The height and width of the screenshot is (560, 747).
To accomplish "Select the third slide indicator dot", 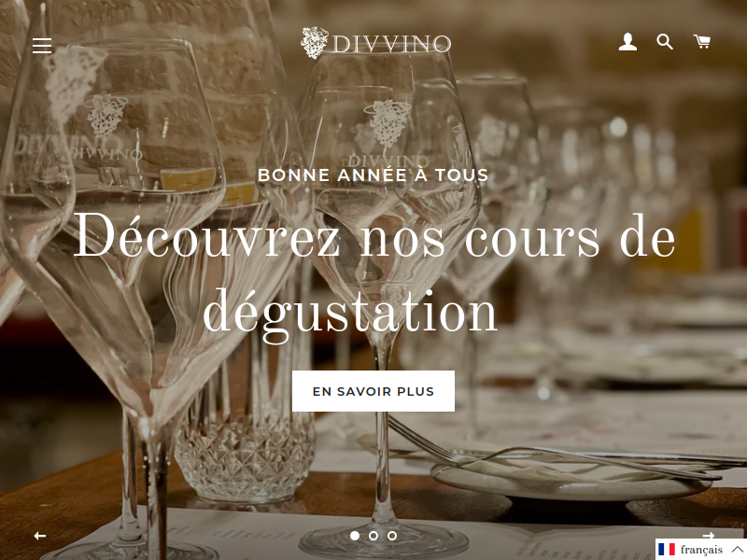I will [x=392, y=536].
